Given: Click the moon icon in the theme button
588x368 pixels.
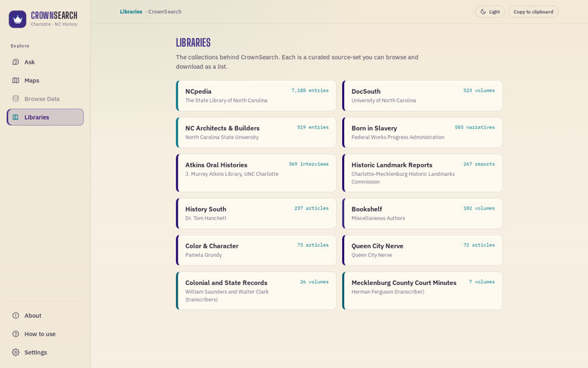Looking at the screenshot, I should pos(483,11).
